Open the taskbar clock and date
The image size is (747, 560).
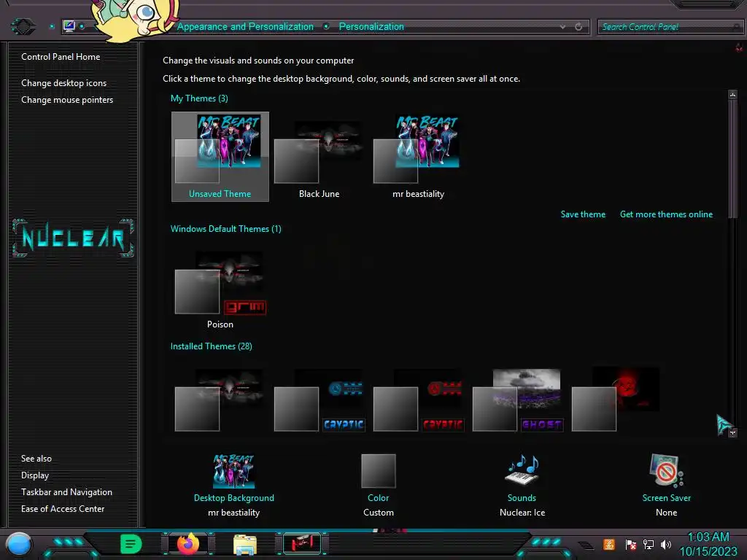pyautogui.click(x=708, y=544)
